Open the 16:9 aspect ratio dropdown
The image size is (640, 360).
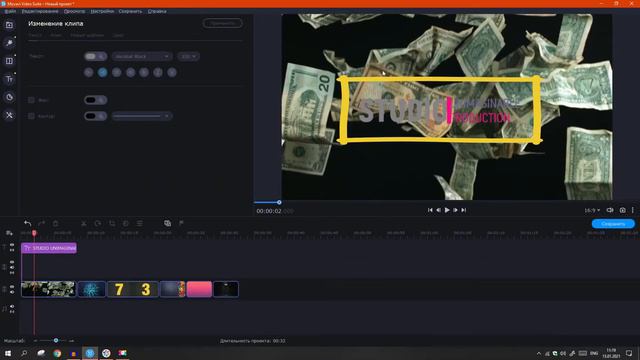592,210
